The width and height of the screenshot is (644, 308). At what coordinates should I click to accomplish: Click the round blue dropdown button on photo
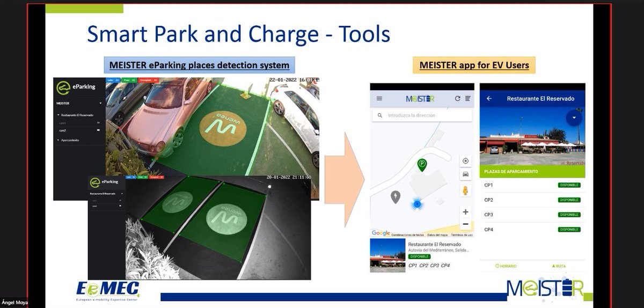574,118
